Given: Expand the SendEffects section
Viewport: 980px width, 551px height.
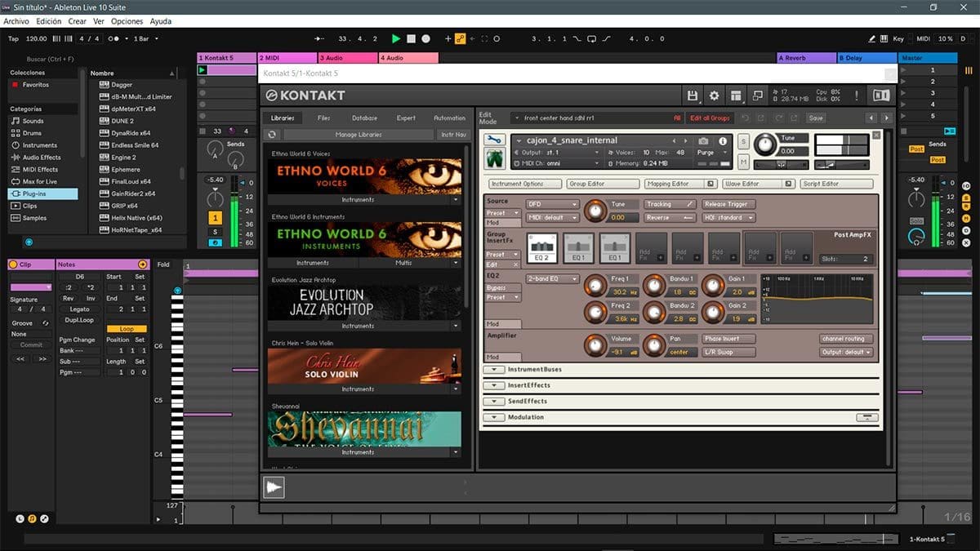Looking at the screenshot, I should (494, 401).
